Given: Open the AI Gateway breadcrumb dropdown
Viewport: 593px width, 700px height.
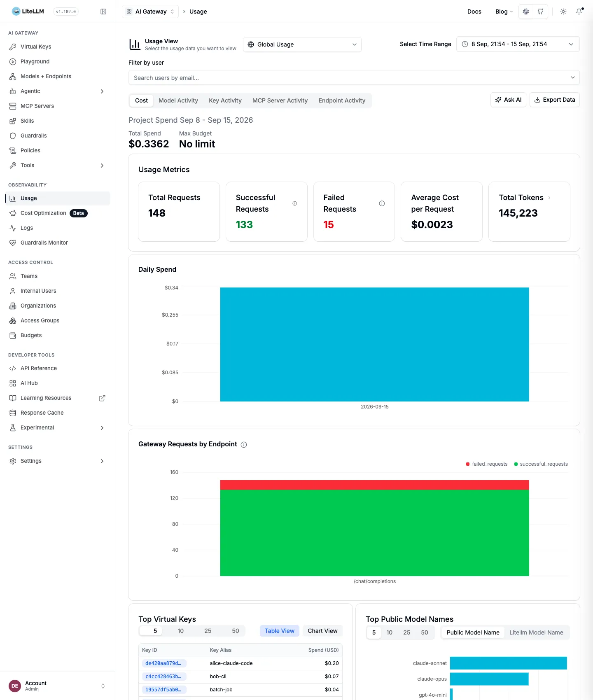Looking at the screenshot, I should 150,12.
